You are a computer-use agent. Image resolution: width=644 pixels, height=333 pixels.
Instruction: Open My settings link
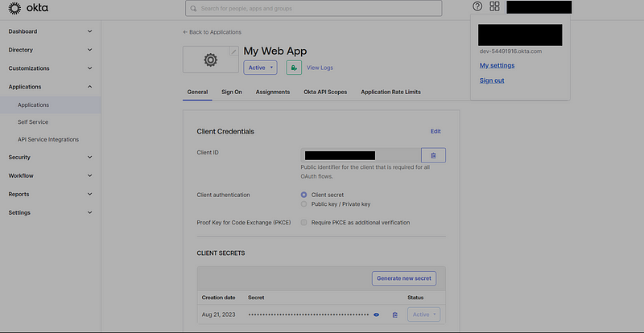[497, 65]
